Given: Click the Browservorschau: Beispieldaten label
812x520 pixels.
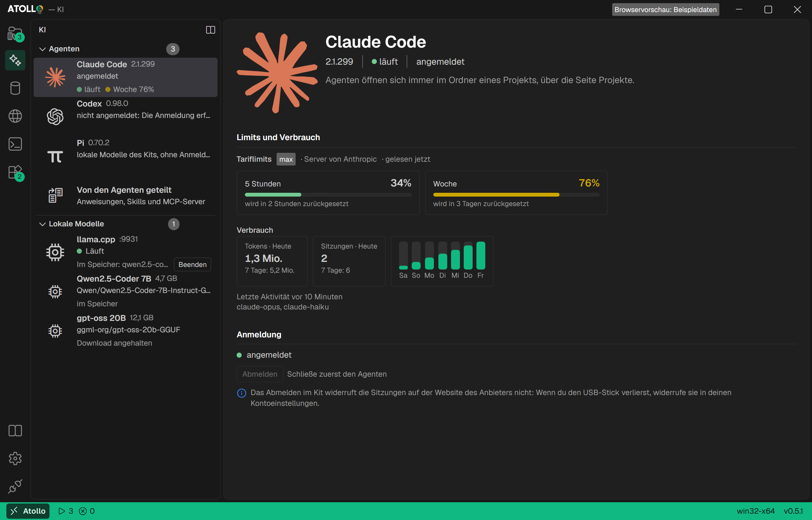Looking at the screenshot, I should (x=665, y=10).
